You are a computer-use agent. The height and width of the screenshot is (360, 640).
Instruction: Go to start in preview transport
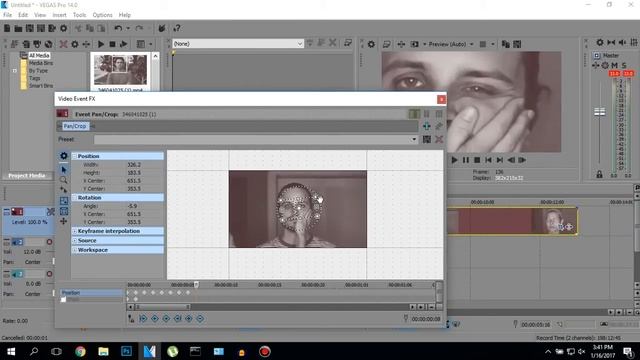coord(488,160)
